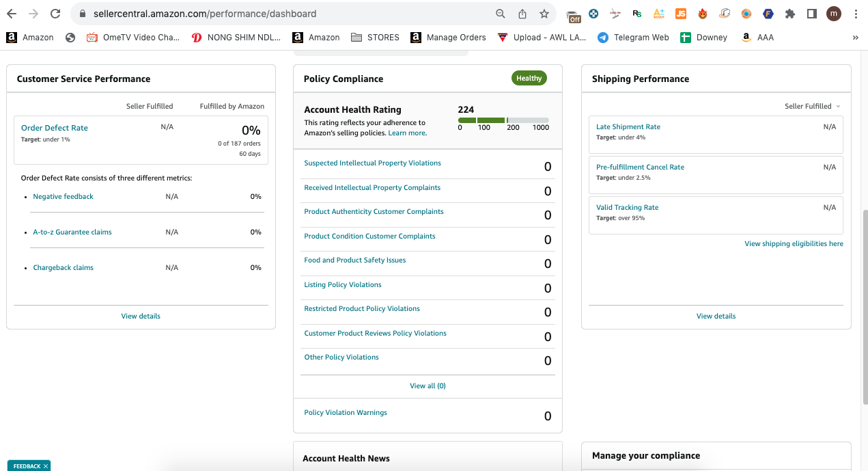Open the Chargeback claims link
The height and width of the screenshot is (471, 868).
[64, 267]
